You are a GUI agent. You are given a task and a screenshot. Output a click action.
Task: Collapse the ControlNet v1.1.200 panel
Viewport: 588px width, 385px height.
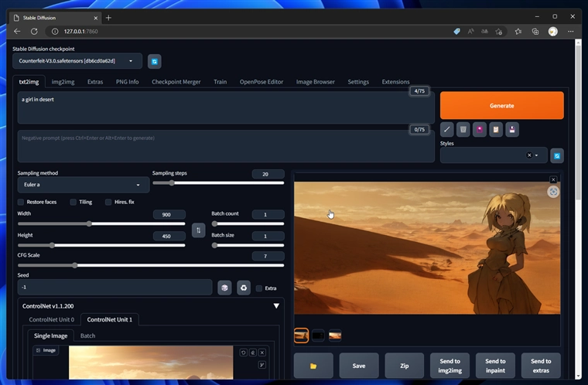[276, 306]
